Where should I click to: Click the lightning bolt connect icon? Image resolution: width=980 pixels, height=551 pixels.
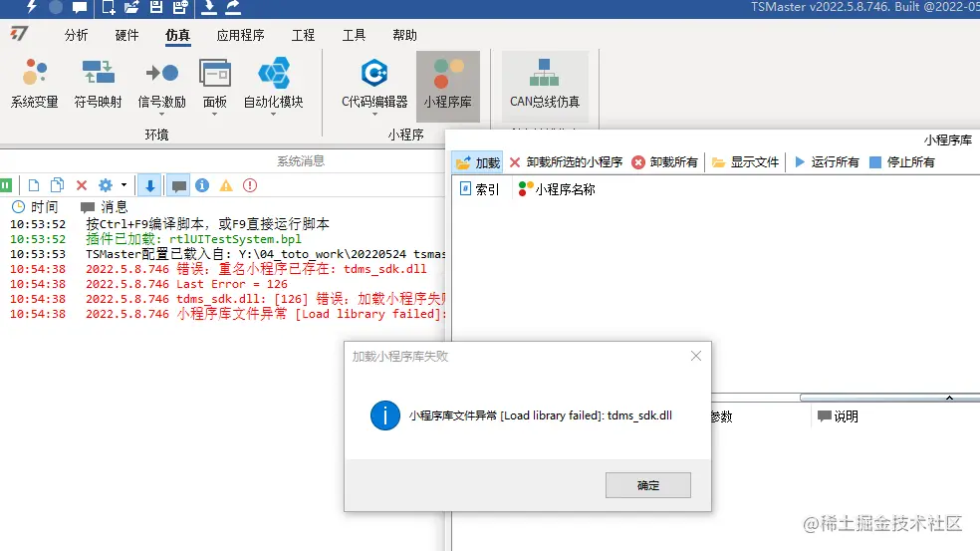coord(31,7)
